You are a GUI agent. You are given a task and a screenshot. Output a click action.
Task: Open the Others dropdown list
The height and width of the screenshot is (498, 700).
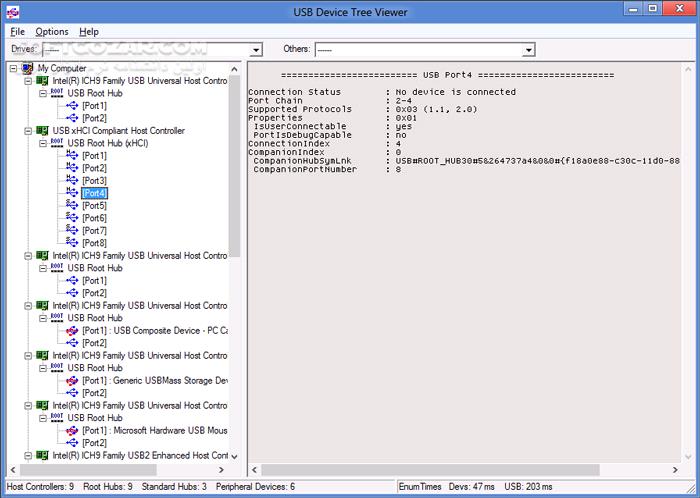pyautogui.click(x=529, y=50)
